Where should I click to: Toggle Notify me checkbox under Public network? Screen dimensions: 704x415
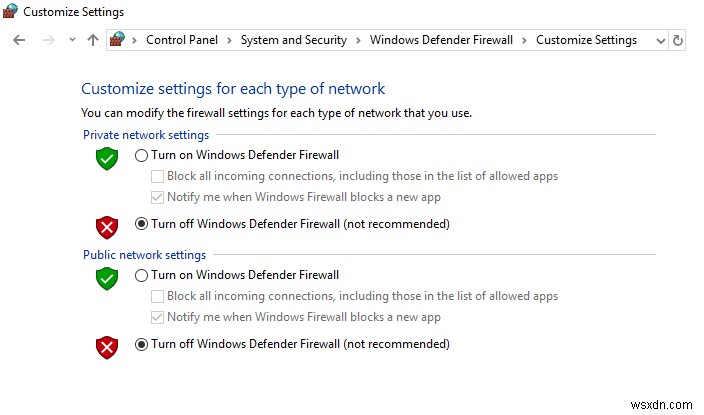(x=157, y=317)
